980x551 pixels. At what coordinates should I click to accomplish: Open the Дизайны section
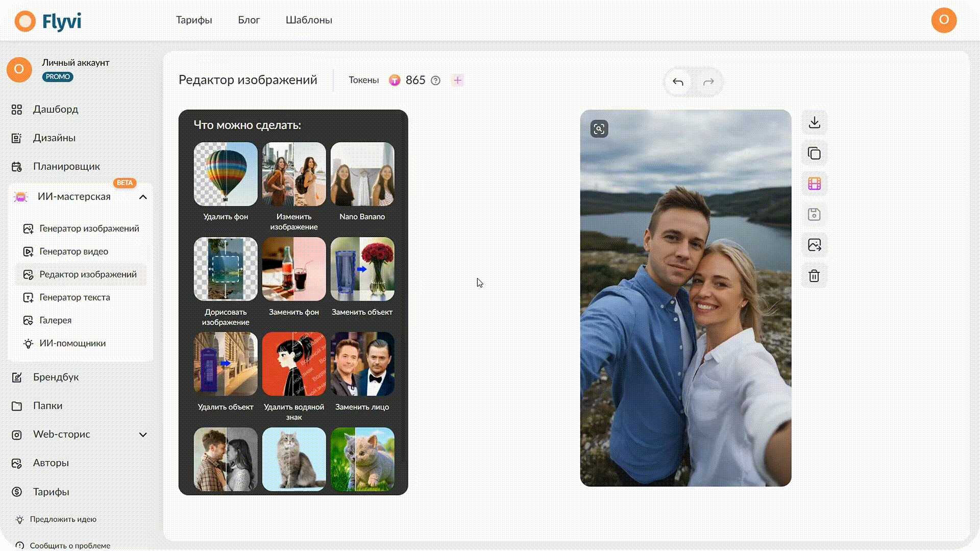(54, 138)
